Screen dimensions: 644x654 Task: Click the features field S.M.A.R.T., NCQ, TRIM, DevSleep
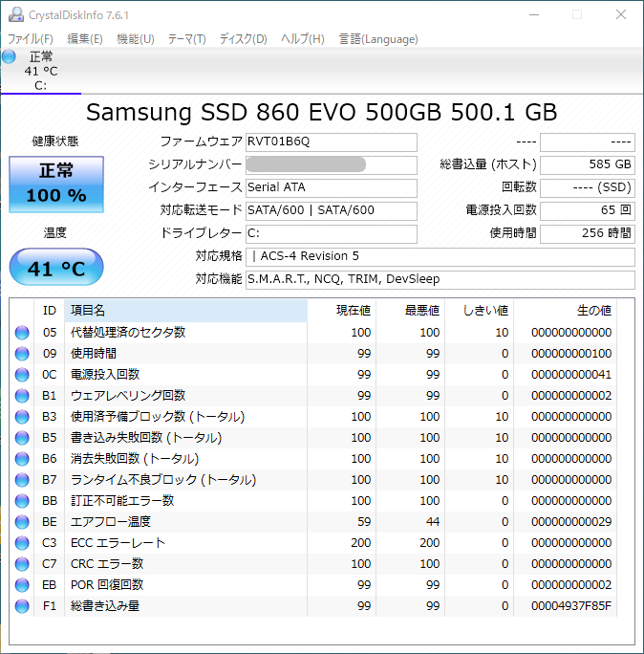point(440,280)
